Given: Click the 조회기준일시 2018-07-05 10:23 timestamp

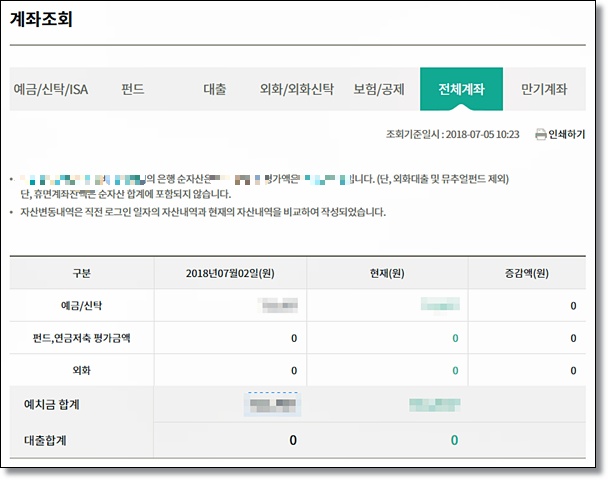Looking at the screenshot, I should pos(453,135).
